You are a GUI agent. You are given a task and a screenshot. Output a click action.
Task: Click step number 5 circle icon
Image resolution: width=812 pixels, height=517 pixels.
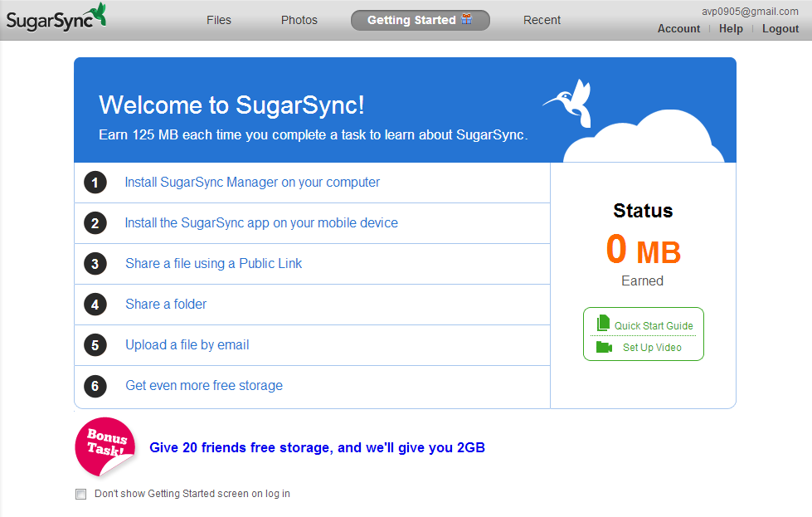click(x=95, y=345)
